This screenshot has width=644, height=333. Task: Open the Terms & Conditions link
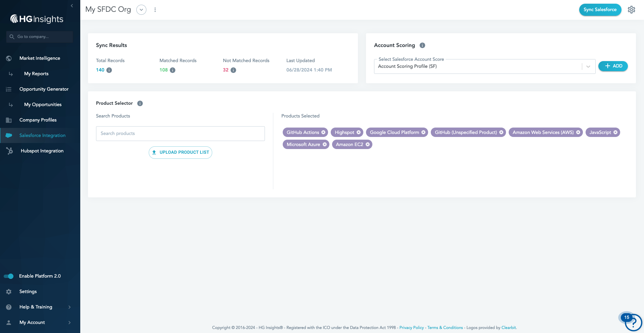click(x=445, y=328)
